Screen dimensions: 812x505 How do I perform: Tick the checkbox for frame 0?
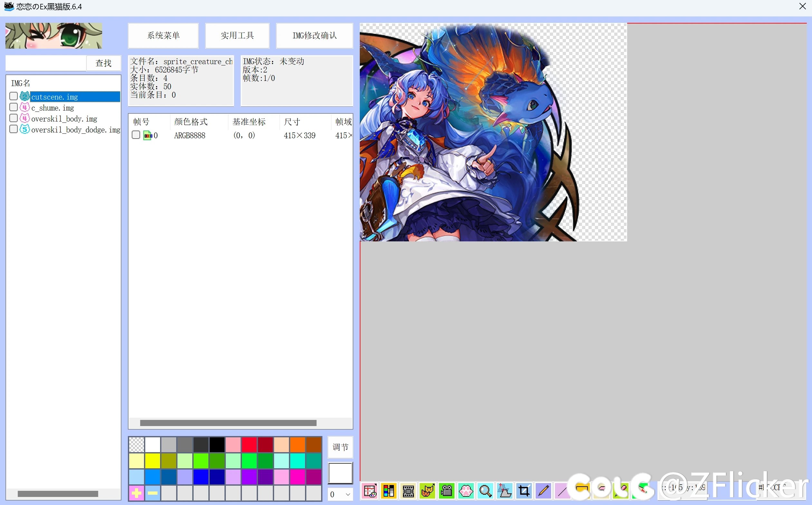[x=136, y=135]
